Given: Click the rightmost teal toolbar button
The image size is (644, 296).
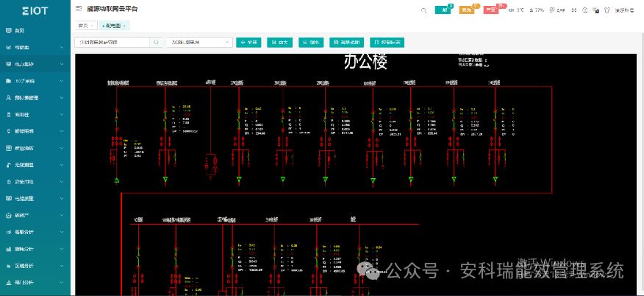Looking at the screenshot, I should click(387, 43).
